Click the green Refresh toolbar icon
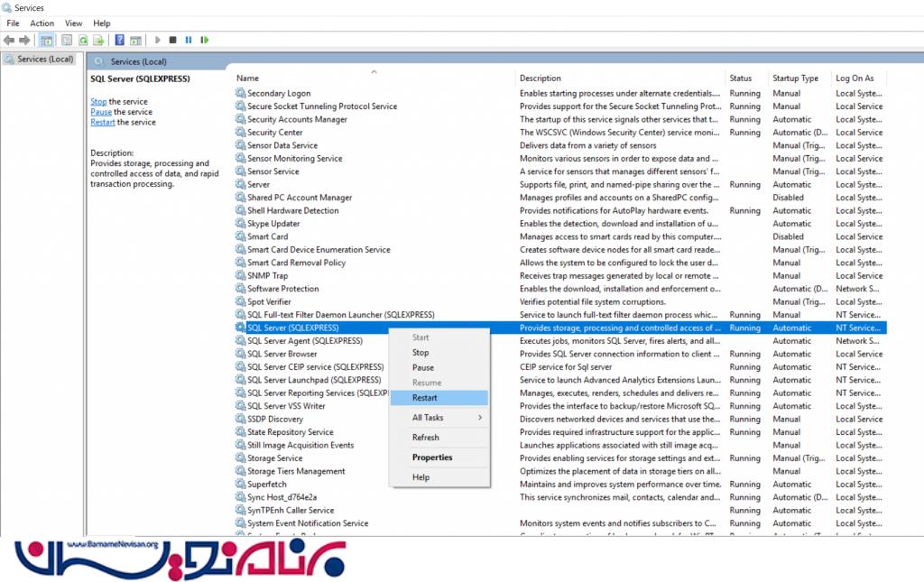924x582 pixels. point(83,40)
